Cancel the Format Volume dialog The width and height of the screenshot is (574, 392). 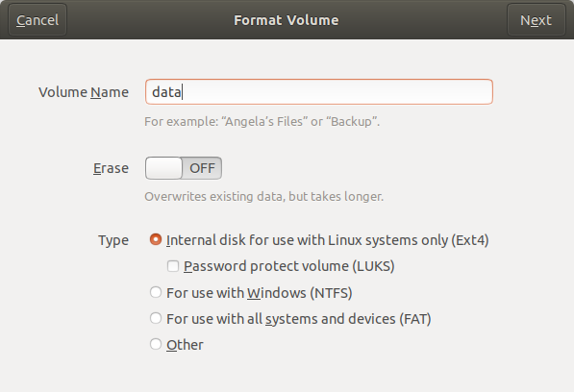(x=37, y=20)
